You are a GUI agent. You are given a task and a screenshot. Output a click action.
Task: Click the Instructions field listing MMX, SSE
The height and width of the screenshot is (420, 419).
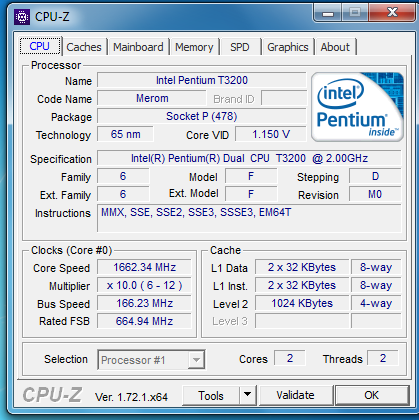click(249, 218)
